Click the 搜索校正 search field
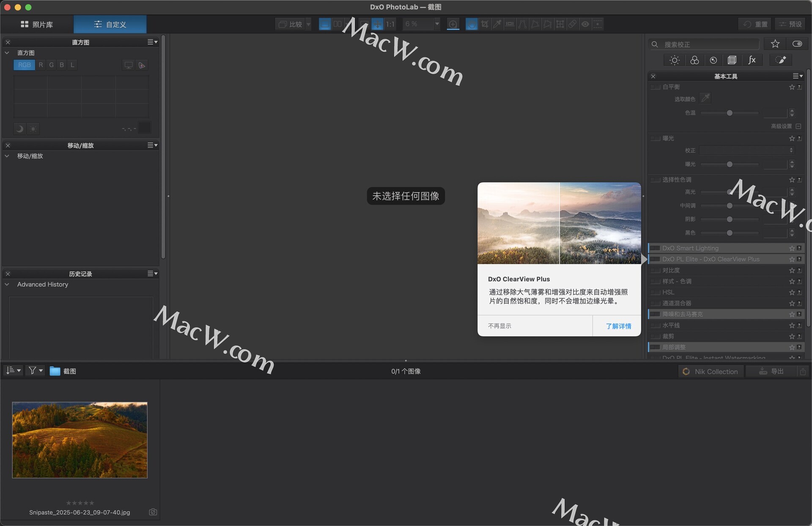812x526 pixels. click(704, 44)
